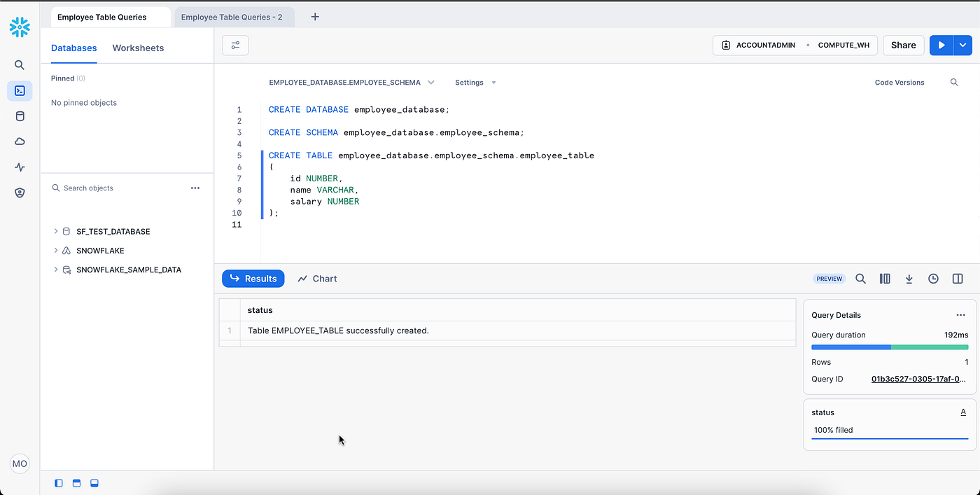
Task: Add a new worksheet tab with plus
Action: pos(315,17)
